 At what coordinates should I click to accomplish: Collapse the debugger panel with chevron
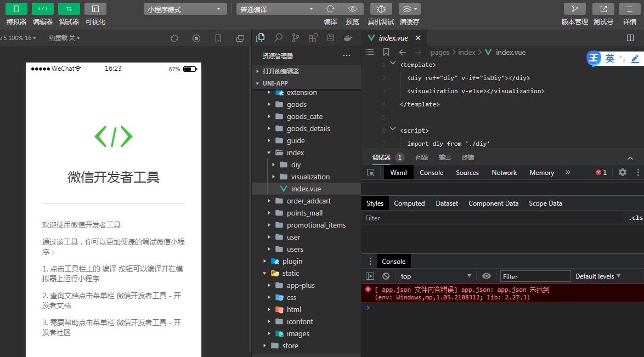(630, 158)
